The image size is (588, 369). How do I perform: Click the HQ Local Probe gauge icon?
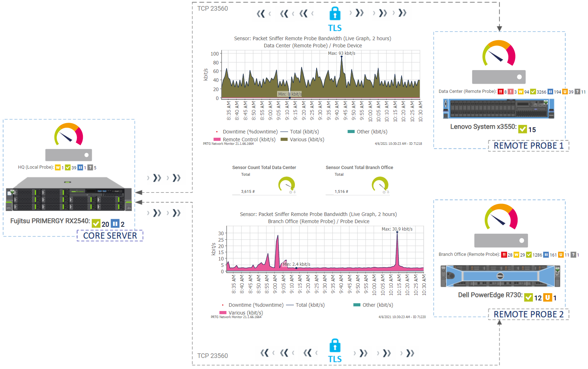69,135
